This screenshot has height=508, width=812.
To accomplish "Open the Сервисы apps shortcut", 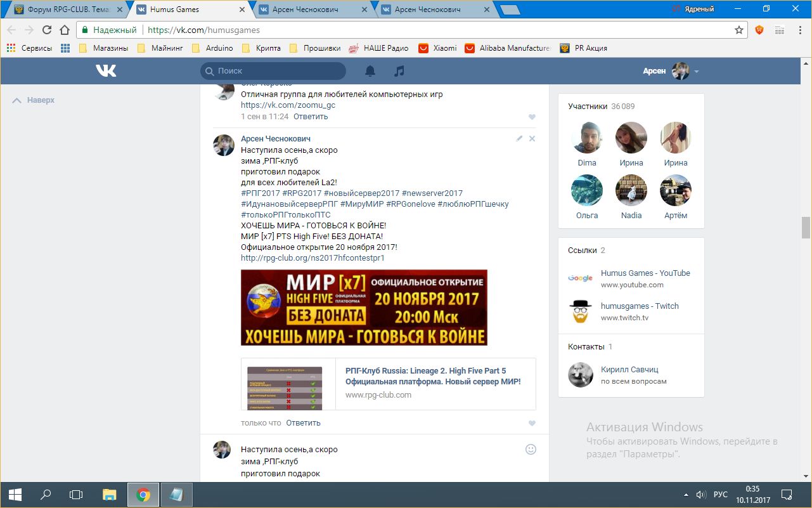I will (29, 48).
